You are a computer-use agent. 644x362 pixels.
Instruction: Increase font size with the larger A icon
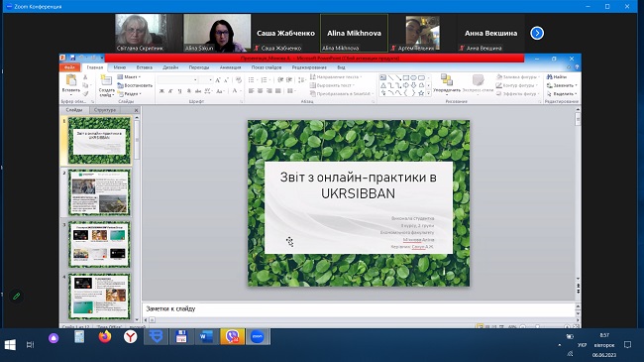click(218, 79)
